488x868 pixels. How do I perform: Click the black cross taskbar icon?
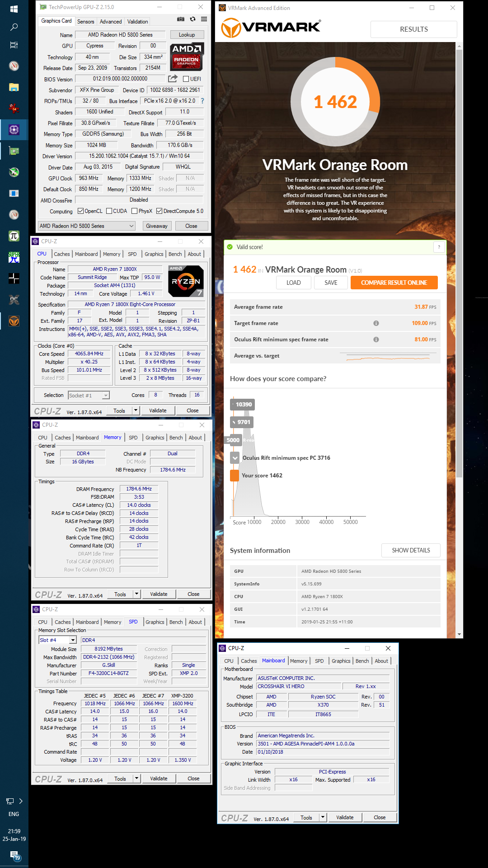click(14, 278)
